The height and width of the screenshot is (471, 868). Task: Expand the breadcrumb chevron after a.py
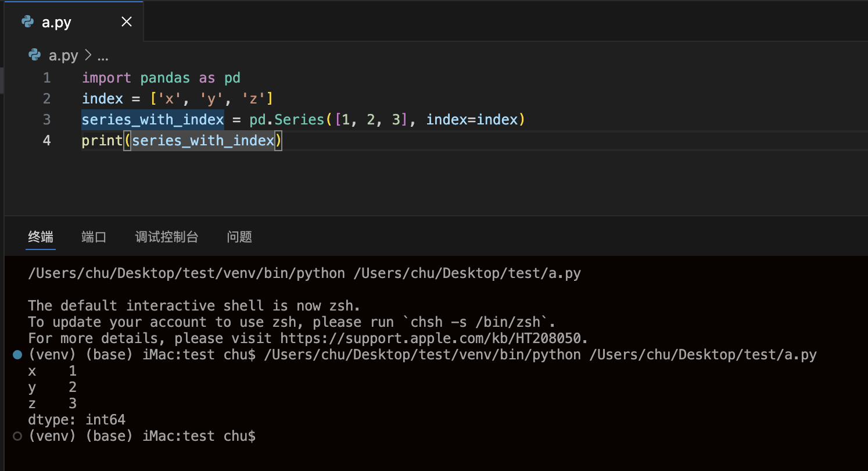[88, 55]
